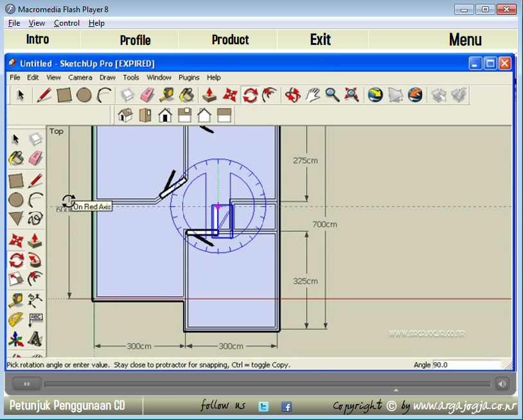This screenshot has width=523, height=420.
Task: Mute the video with the speaker icon
Action: (x=502, y=384)
